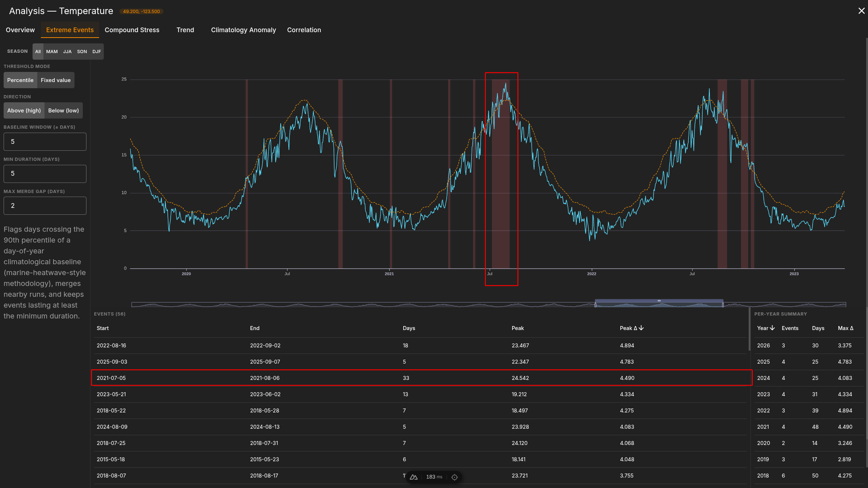Select event row starting 2022-08-16
The width and height of the screenshot is (868, 488).
pyautogui.click(x=420, y=346)
